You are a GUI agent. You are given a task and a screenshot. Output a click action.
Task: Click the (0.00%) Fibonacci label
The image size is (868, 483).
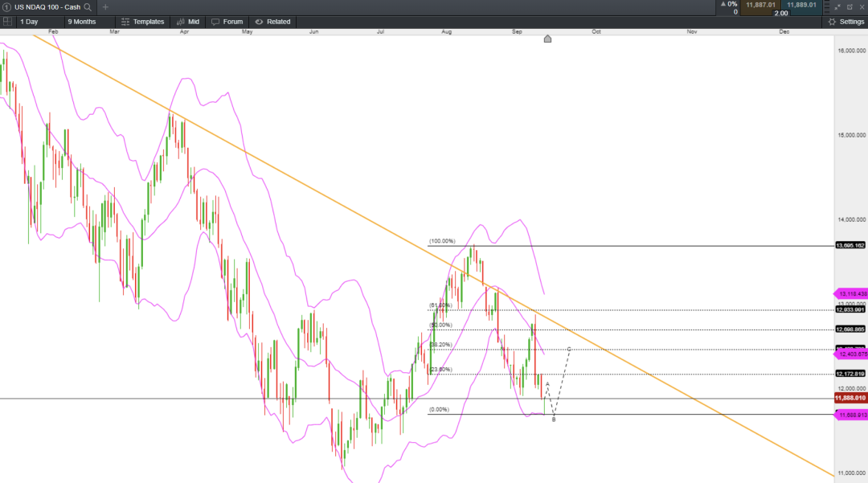coord(439,409)
